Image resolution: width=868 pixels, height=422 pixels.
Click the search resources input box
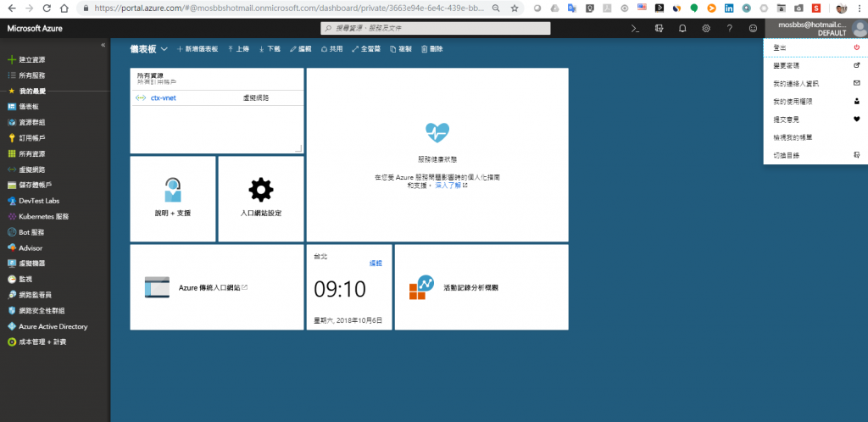[x=436, y=28]
